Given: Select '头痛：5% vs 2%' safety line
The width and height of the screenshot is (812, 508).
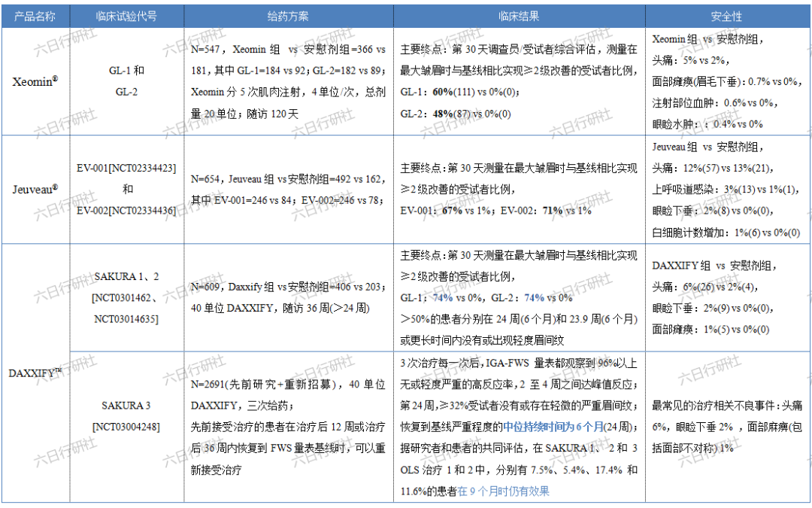Looking at the screenshot, I should tap(692, 60).
